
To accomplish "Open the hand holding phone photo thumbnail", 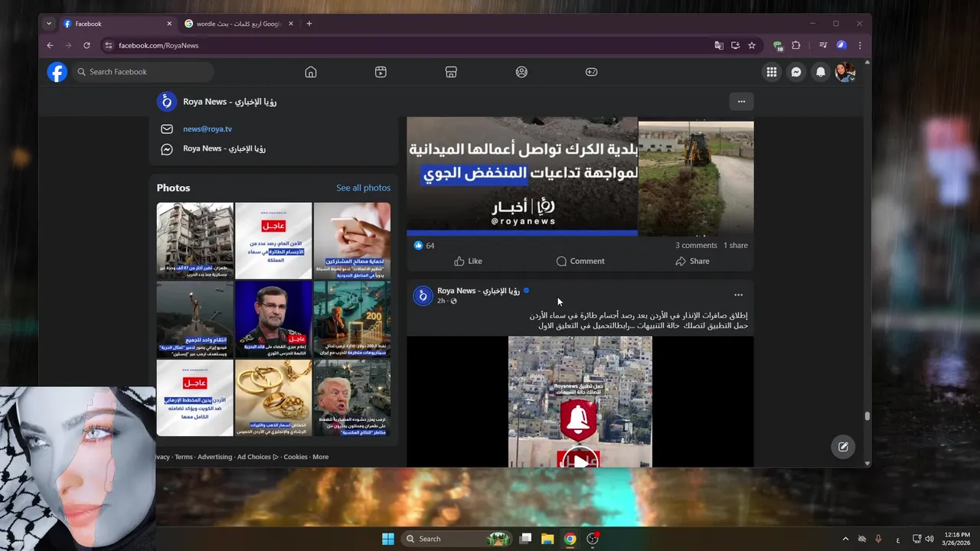I will (352, 240).
